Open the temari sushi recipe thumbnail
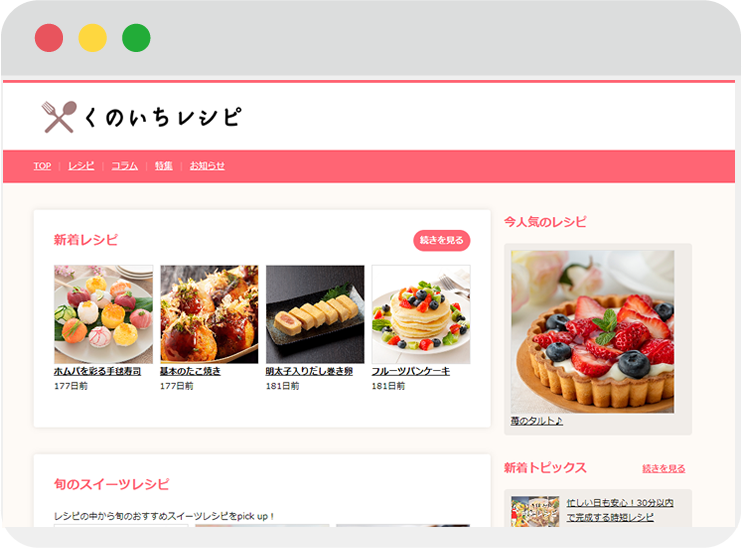The height and width of the screenshot is (548, 742). (104, 314)
